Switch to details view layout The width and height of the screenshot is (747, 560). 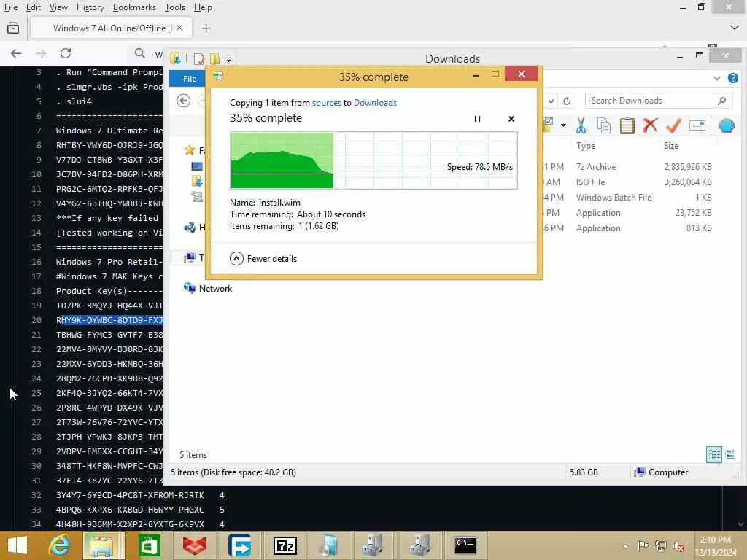coord(713,454)
